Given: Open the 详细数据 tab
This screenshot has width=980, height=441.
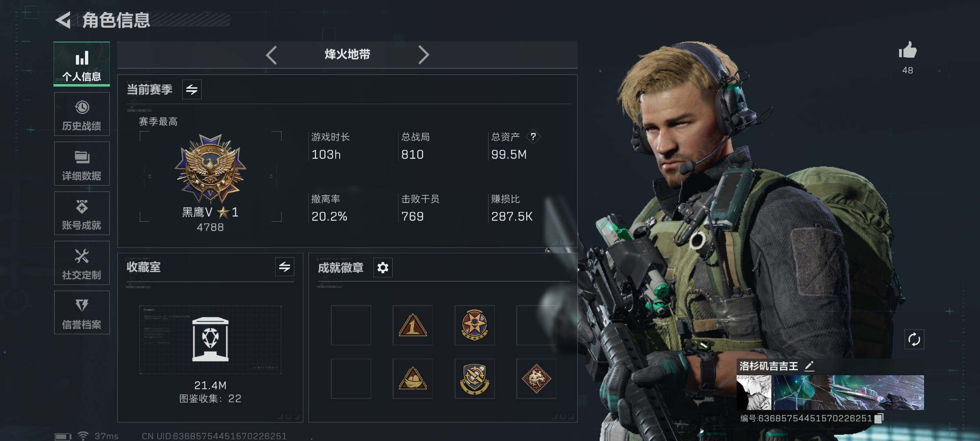Looking at the screenshot, I should [x=82, y=164].
